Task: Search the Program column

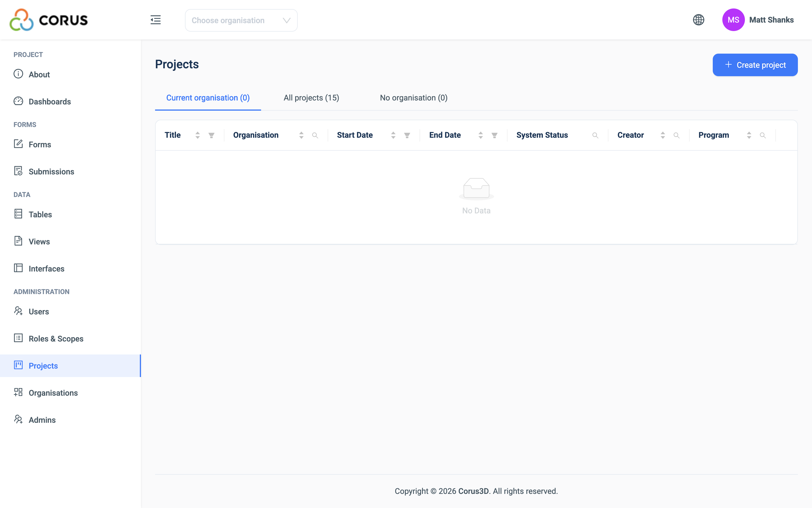Action: coord(763,135)
